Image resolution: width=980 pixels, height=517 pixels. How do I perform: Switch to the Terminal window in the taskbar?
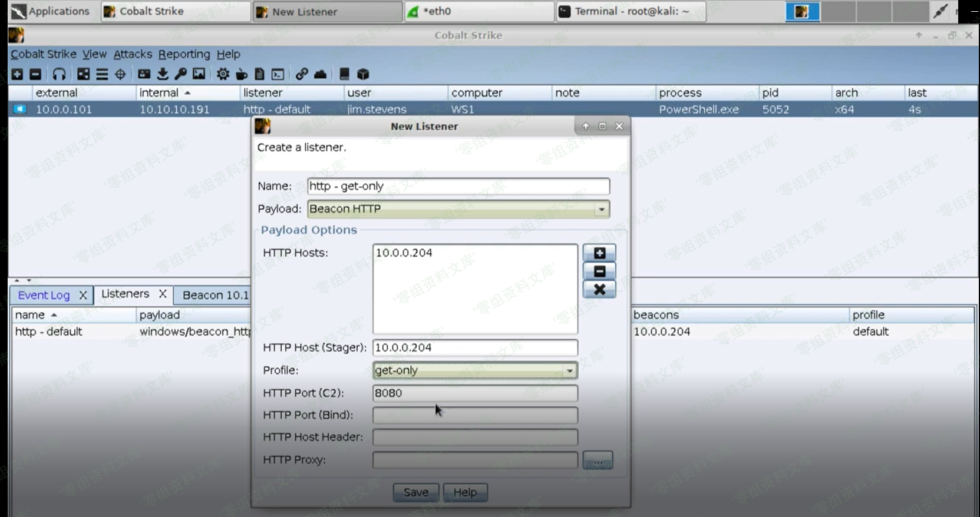coord(631,11)
